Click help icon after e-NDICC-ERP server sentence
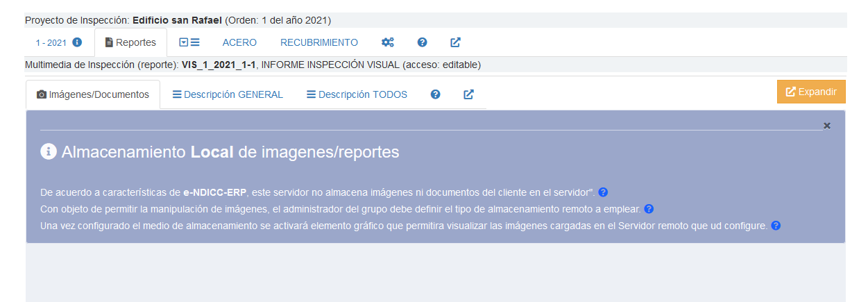The image size is (868, 302). coord(603,192)
